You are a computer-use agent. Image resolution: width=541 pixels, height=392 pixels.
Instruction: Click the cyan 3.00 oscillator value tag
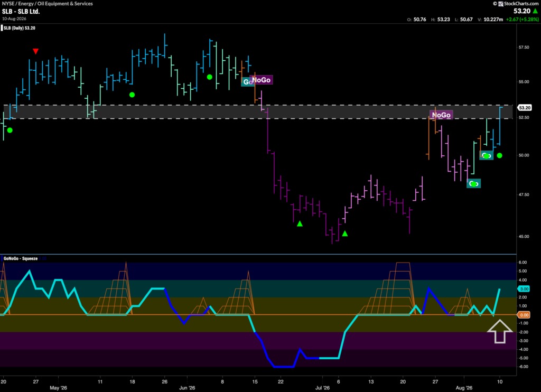524,289
